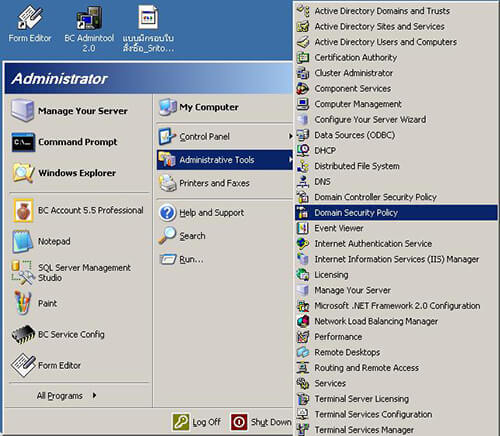The image size is (500, 436).
Task: Click Manage Your Server icon in pinned list
Action: 22,110
